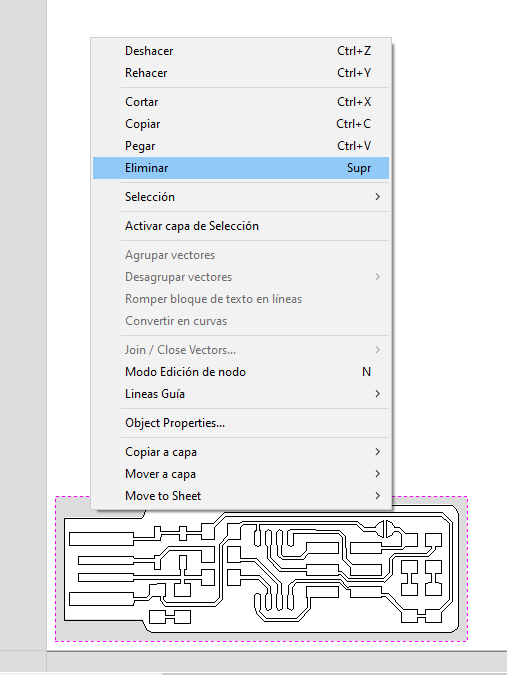Click the highlighted Eliminar entry
507x675 pixels.
point(241,168)
